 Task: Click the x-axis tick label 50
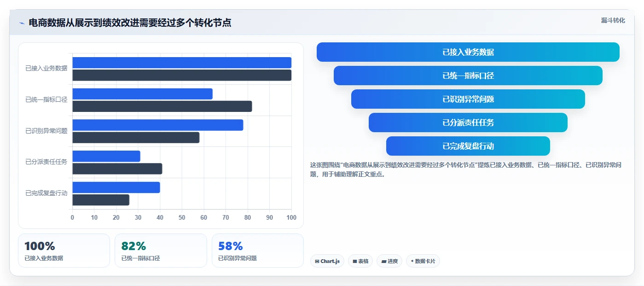click(182, 217)
